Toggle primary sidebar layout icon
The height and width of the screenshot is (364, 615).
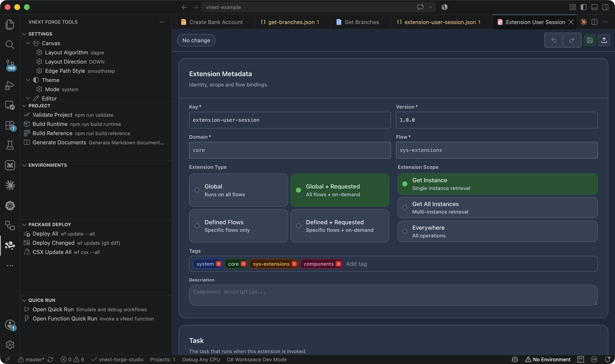pos(584,7)
